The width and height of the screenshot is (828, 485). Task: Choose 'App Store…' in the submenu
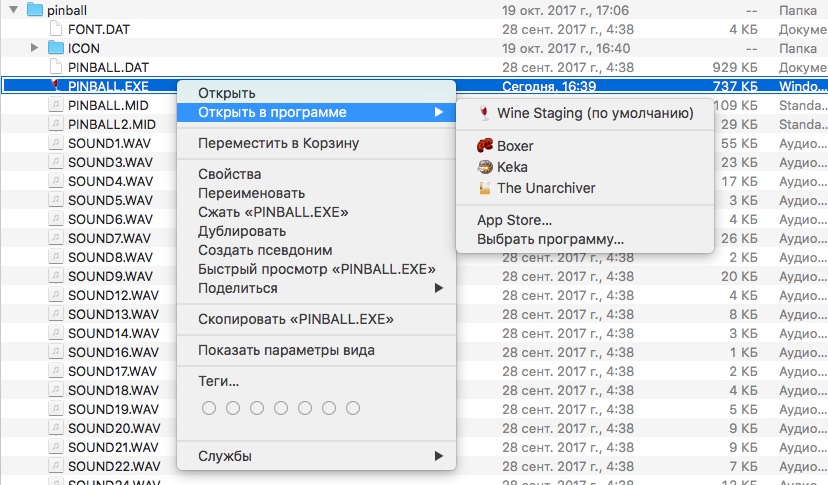[585, 220]
